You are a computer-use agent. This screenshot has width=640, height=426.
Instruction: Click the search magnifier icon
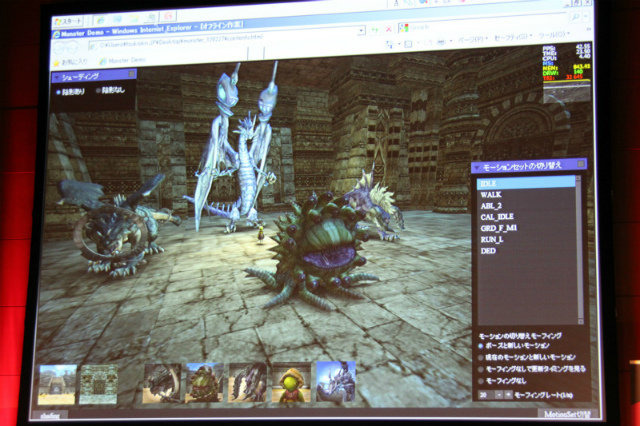pos(576,17)
